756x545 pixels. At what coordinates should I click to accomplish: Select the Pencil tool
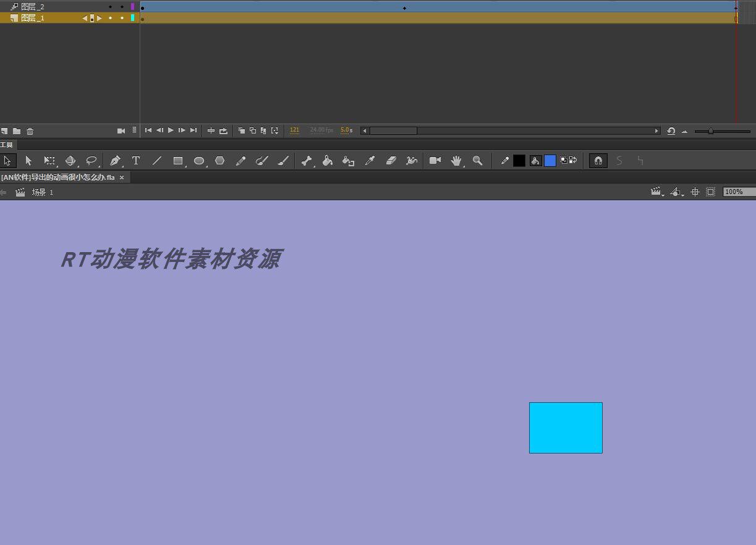point(241,161)
